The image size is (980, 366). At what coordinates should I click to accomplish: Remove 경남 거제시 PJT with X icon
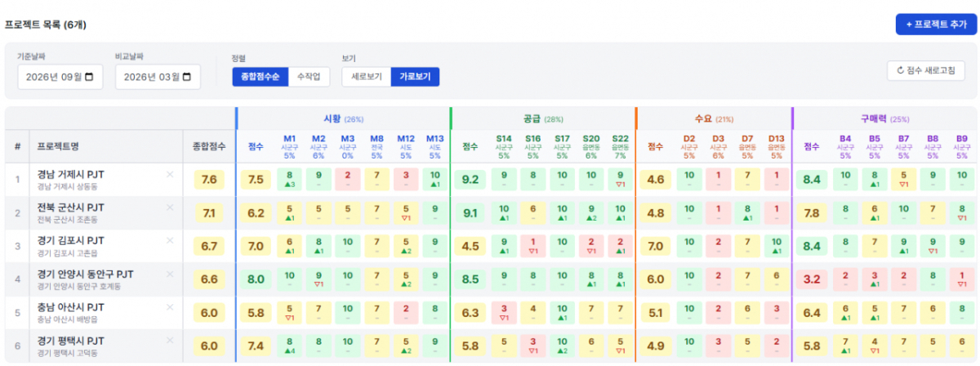click(x=170, y=174)
